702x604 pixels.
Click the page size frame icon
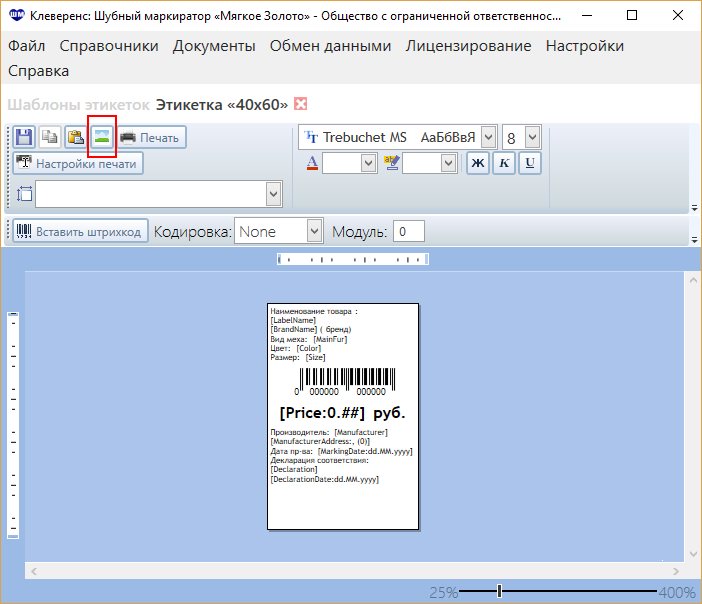(x=24, y=194)
